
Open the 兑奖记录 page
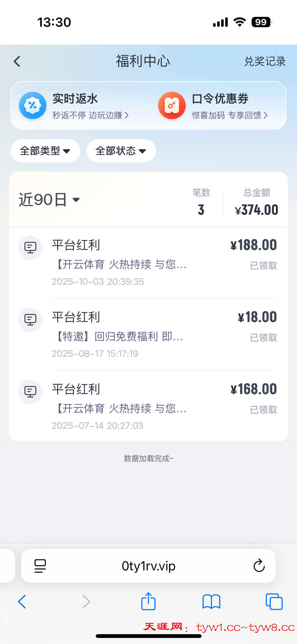click(x=265, y=61)
